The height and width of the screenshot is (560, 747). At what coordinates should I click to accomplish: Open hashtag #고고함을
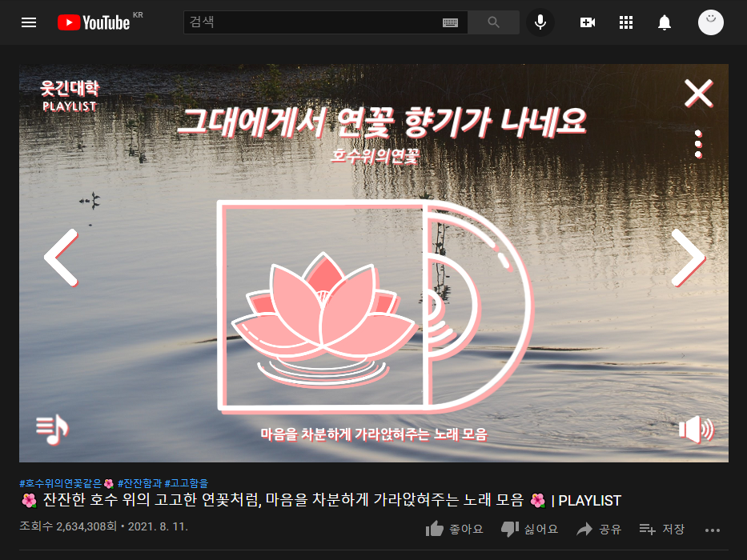(x=187, y=484)
